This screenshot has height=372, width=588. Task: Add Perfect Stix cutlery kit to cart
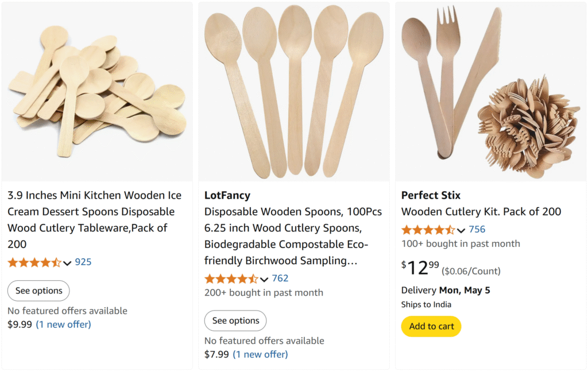(431, 327)
